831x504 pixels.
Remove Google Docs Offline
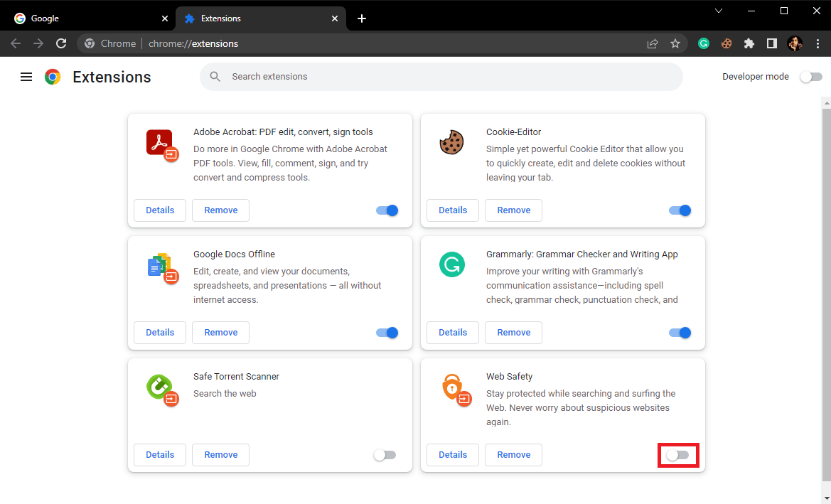[221, 333]
